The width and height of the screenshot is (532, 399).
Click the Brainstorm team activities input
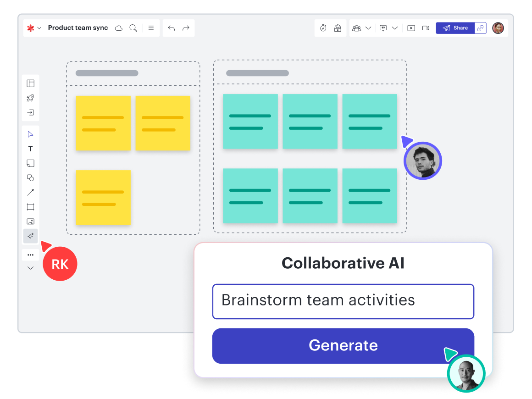tap(343, 301)
